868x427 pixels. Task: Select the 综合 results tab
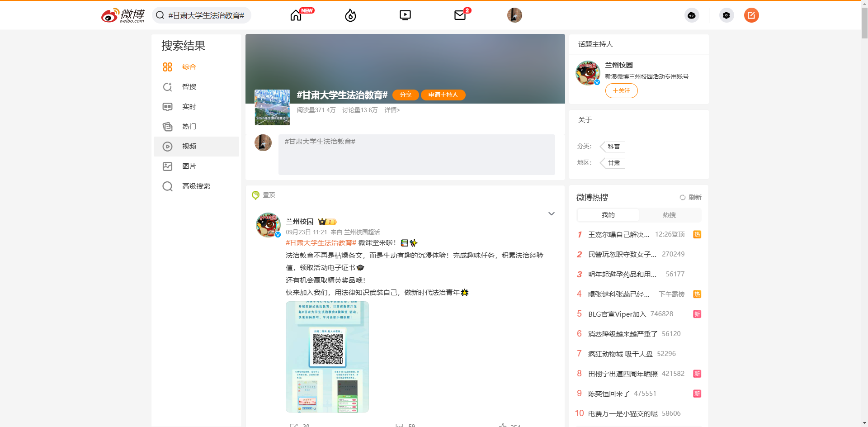click(x=189, y=66)
